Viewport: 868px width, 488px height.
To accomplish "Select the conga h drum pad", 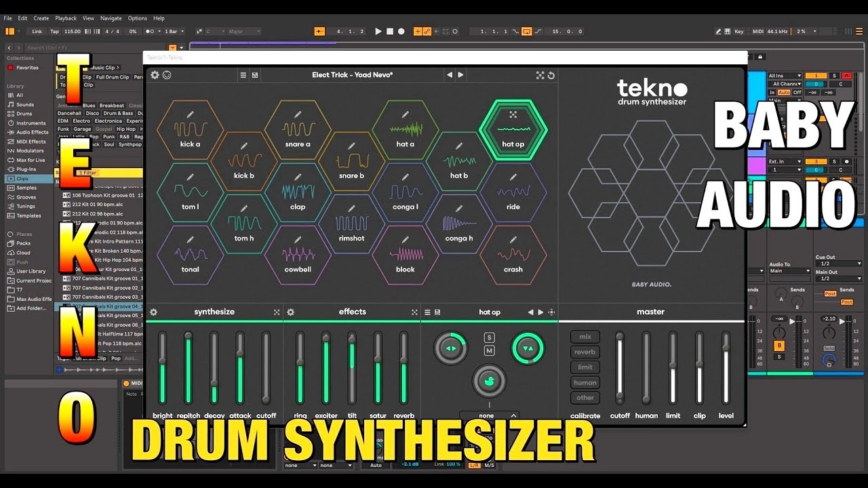I will [x=459, y=224].
